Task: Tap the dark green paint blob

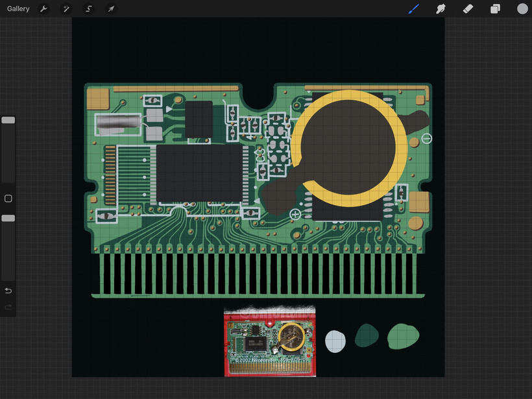Action: click(x=367, y=335)
